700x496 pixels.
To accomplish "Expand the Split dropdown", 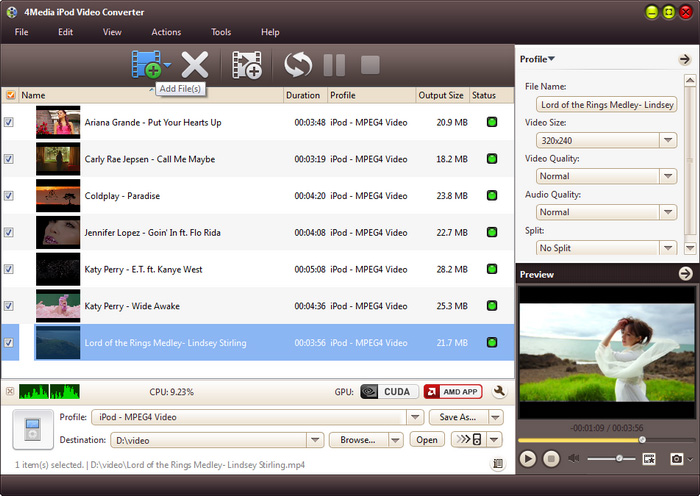I will coord(668,248).
